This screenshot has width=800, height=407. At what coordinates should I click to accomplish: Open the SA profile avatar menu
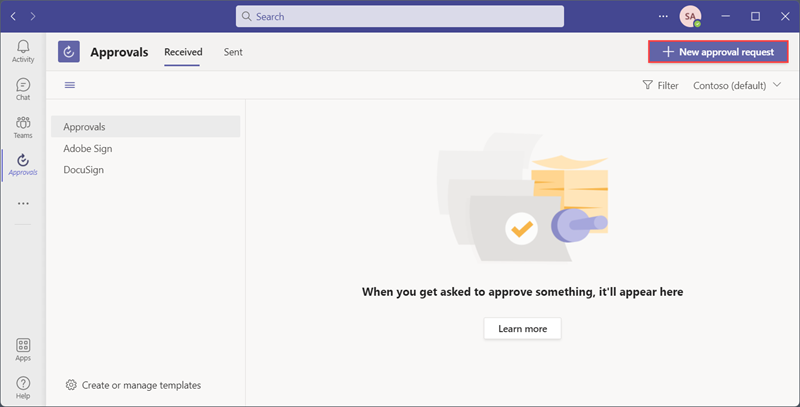point(690,16)
